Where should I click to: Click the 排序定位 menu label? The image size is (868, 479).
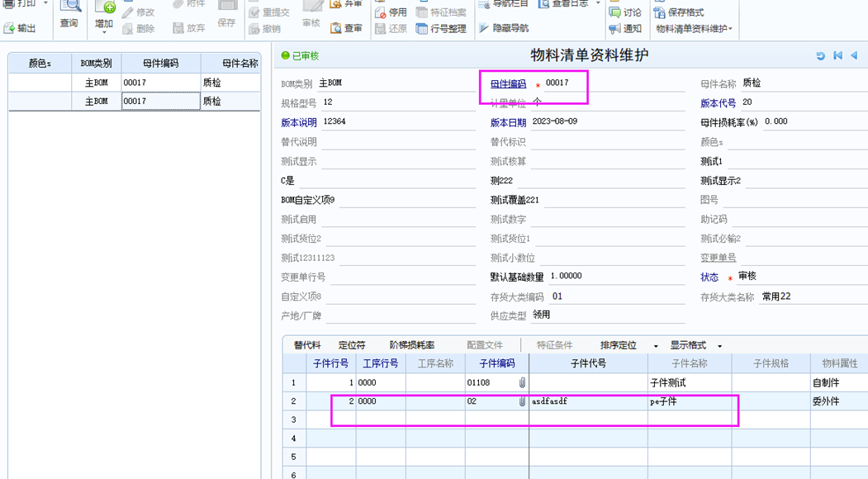[x=619, y=345]
